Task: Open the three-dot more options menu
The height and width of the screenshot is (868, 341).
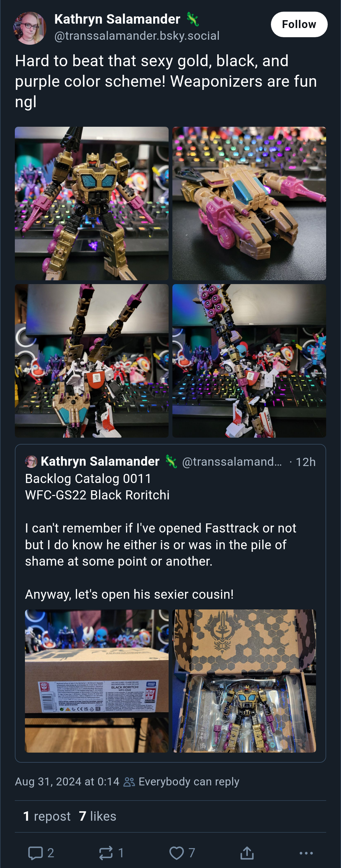Action: (306, 853)
